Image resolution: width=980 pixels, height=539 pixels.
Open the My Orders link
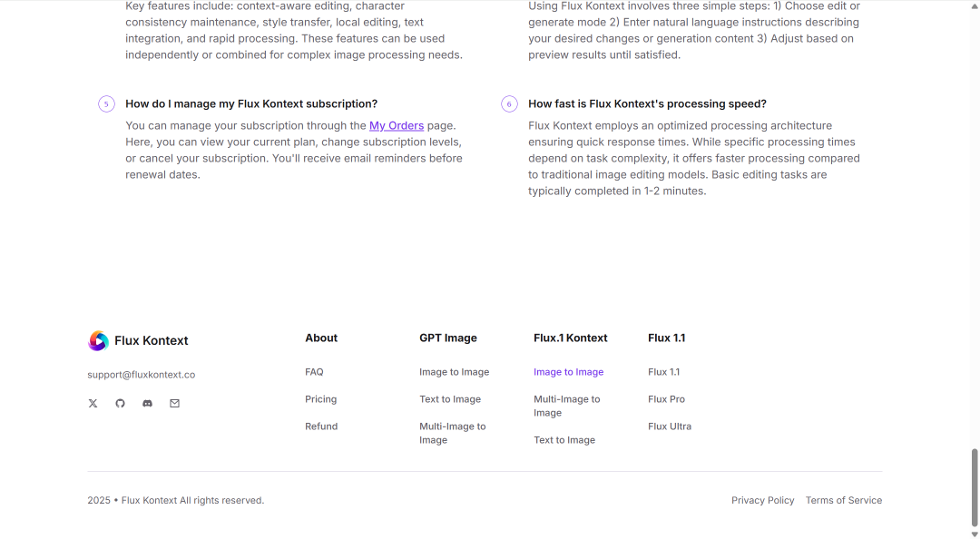tap(397, 126)
